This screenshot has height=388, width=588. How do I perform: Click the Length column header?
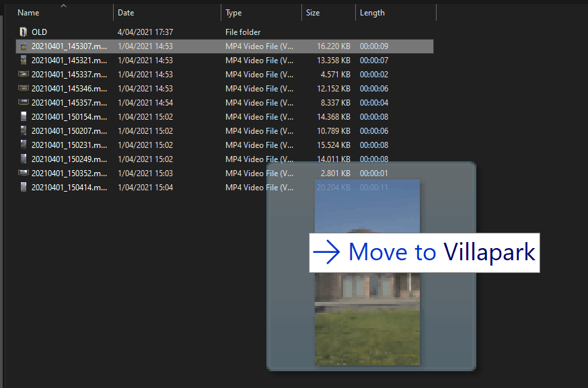click(372, 13)
